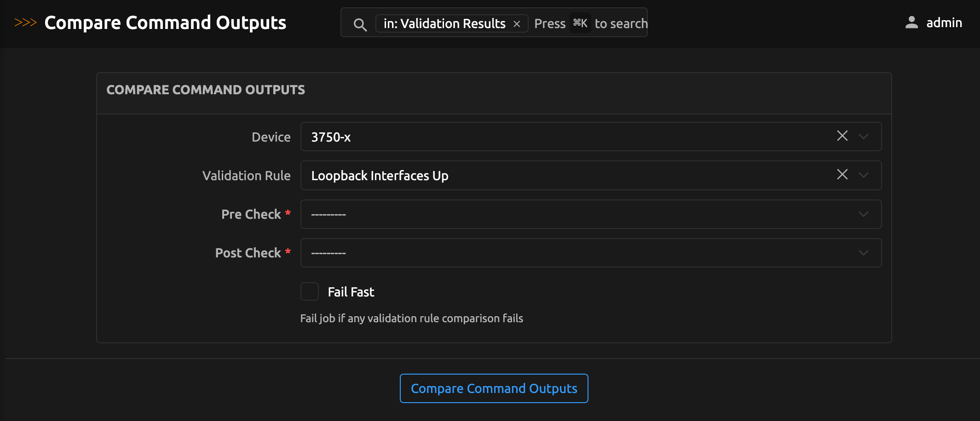
Task: Open the Device selector showing 3750-x
Action: 552,137
